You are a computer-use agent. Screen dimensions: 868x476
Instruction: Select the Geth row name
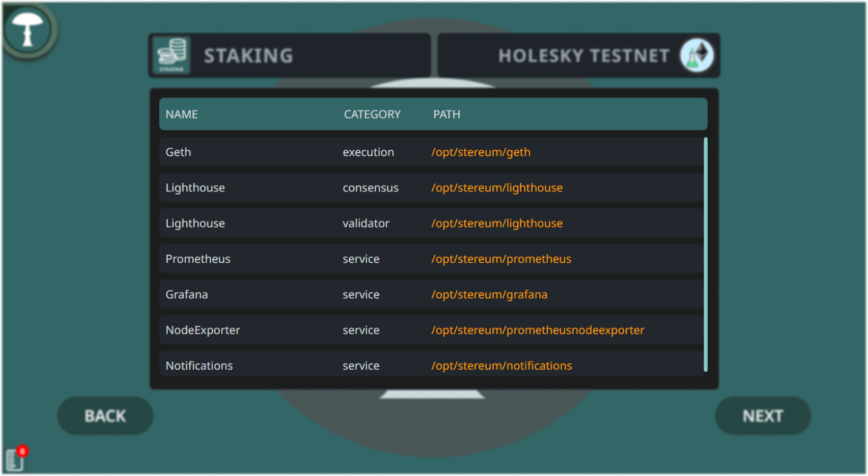pos(178,152)
